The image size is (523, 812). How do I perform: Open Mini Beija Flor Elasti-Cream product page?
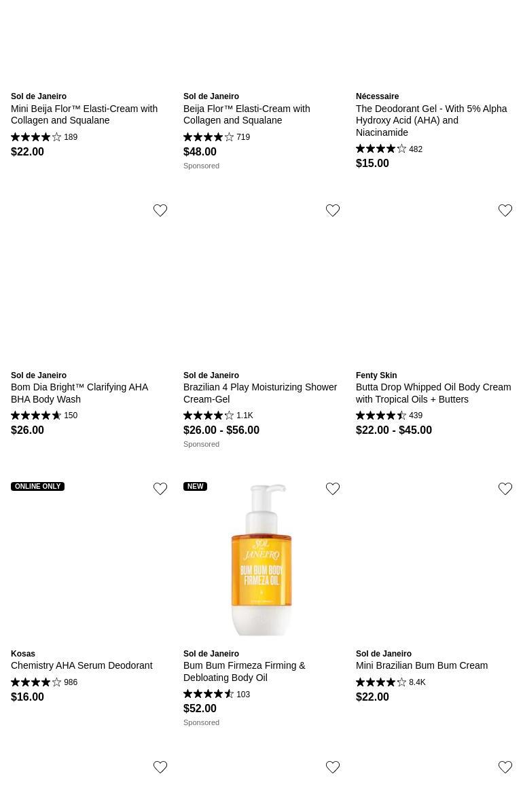[84, 114]
